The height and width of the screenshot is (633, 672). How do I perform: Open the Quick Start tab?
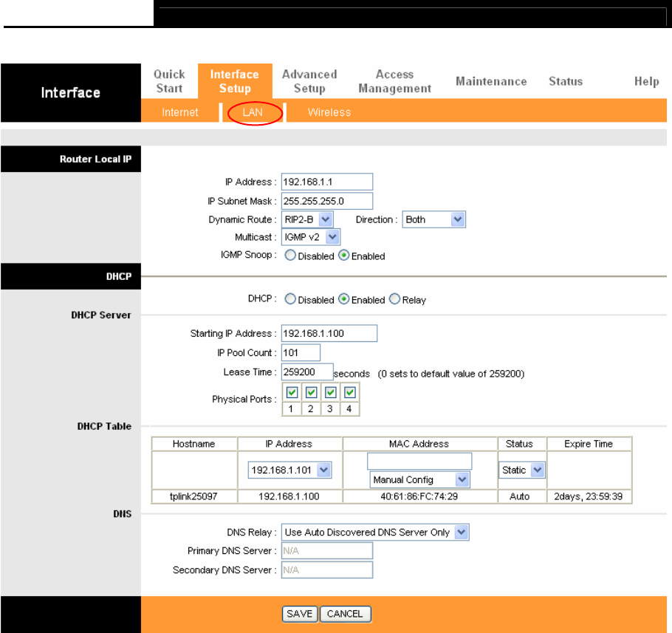coord(169,81)
